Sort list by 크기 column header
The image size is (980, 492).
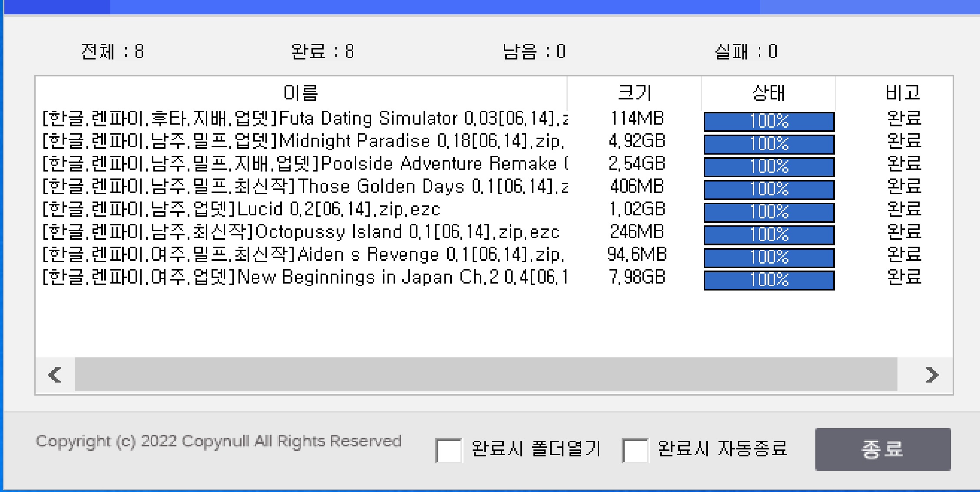pyautogui.click(x=634, y=92)
